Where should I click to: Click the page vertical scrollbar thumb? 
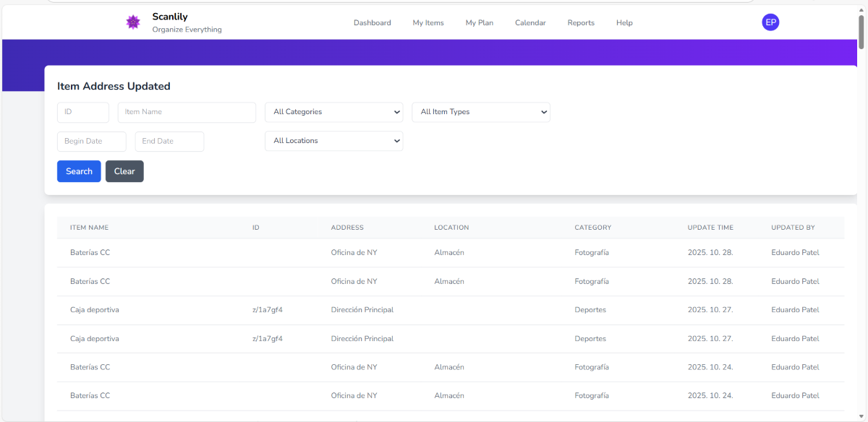tap(861, 33)
